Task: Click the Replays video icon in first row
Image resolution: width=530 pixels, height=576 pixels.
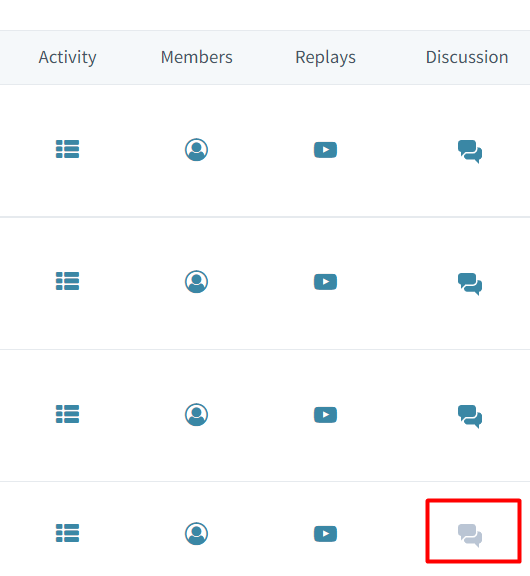Action: point(325,150)
